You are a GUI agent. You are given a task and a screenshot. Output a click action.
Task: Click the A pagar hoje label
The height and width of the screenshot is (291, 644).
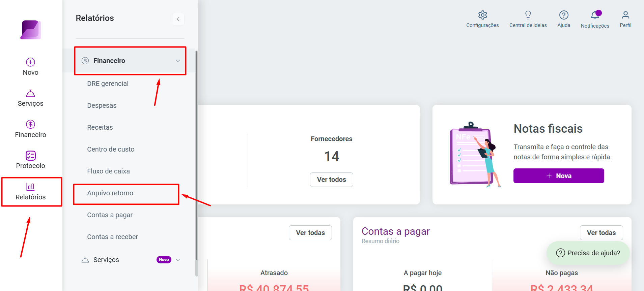[x=422, y=273]
